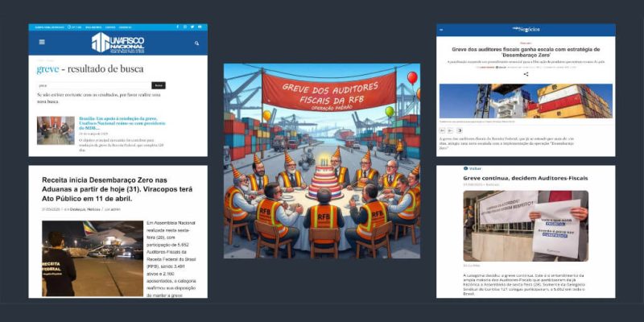Open the Brasília greve search result title

[122, 123]
